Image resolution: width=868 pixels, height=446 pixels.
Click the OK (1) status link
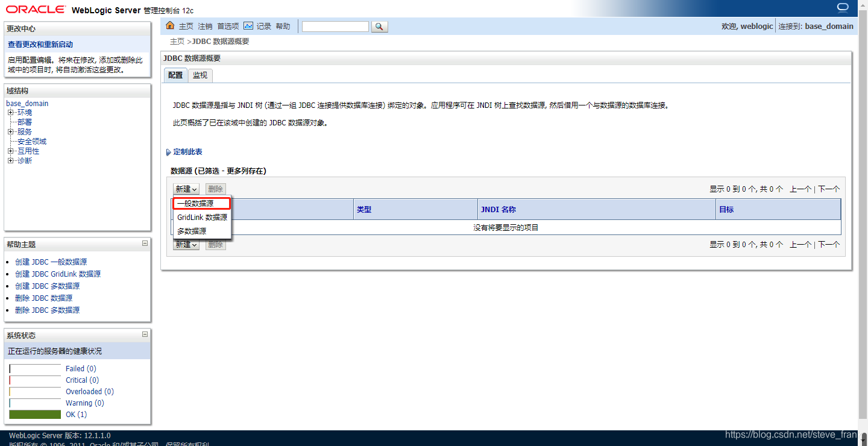tap(76, 415)
